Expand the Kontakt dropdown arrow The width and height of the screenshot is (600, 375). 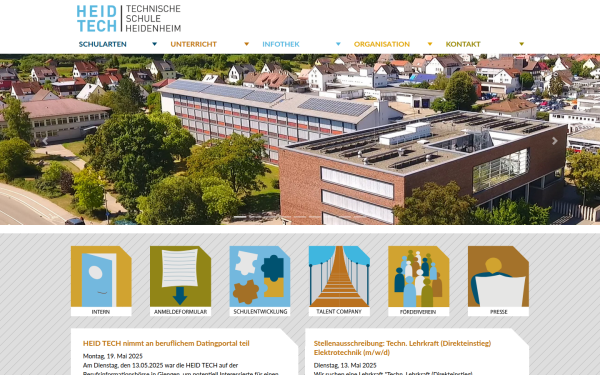click(x=522, y=44)
